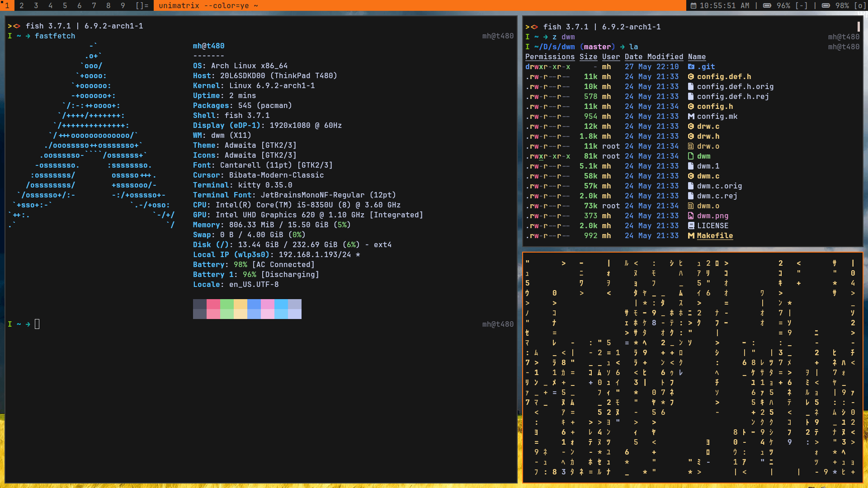Click the document icon beside config.def.h.rej

tap(691, 97)
